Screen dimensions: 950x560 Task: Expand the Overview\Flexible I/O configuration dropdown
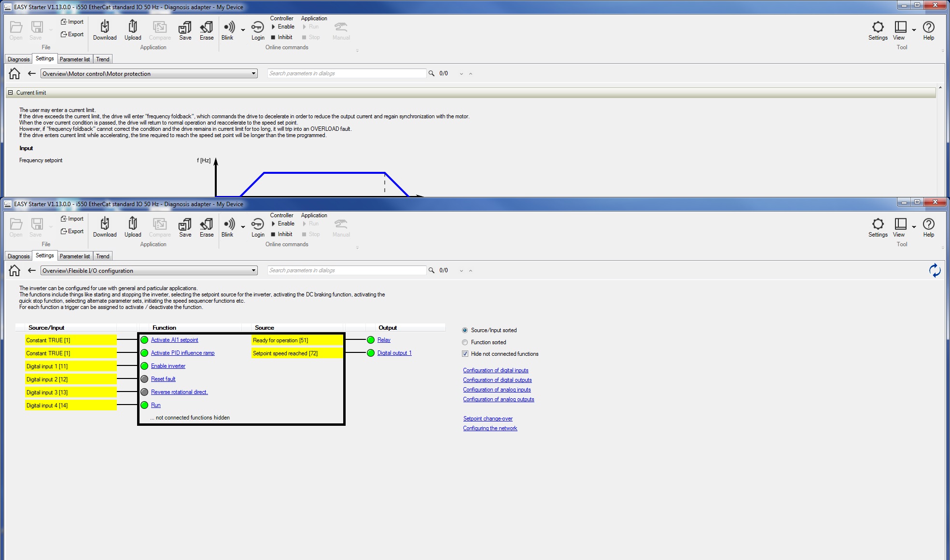pos(252,271)
